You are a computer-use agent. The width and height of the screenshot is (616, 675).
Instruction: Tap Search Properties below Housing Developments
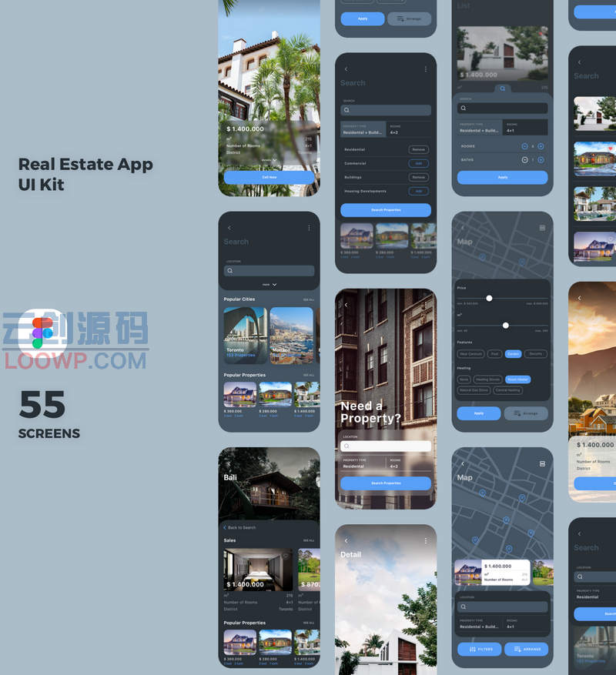point(386,210)
